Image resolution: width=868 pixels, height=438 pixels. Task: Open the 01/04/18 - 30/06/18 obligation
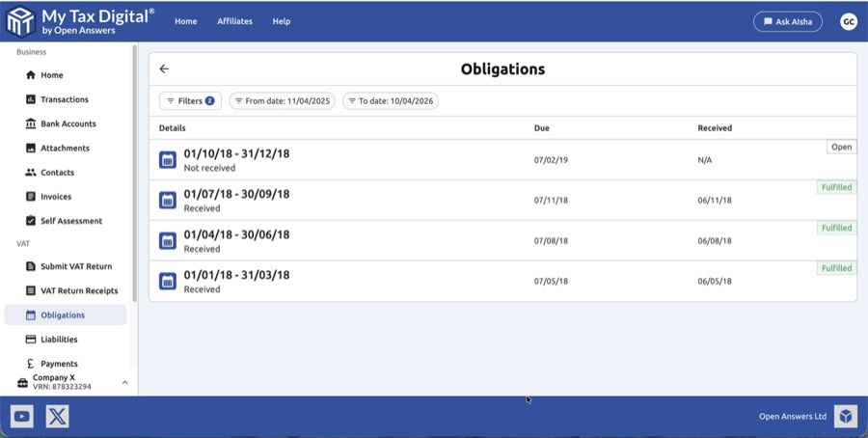(x=502, y=241)
